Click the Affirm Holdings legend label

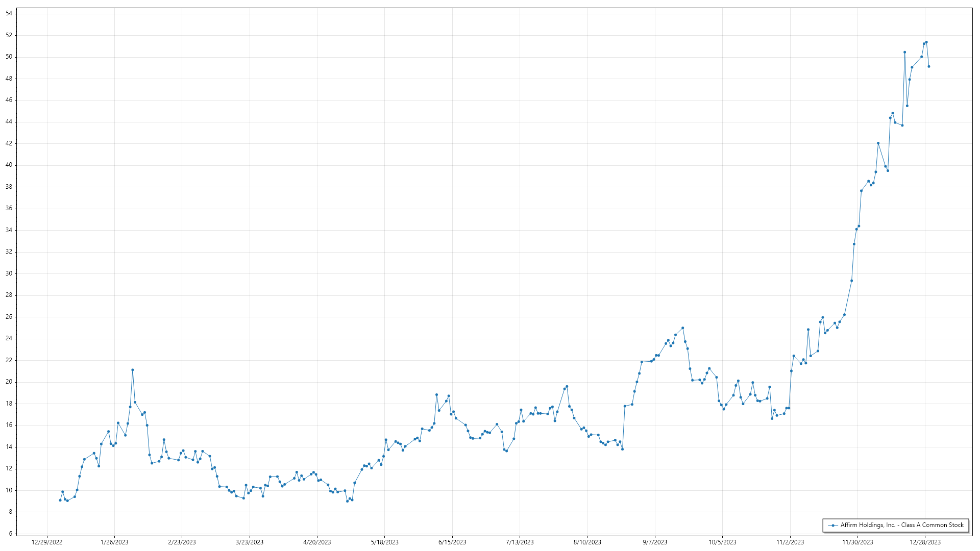point(902,525)
